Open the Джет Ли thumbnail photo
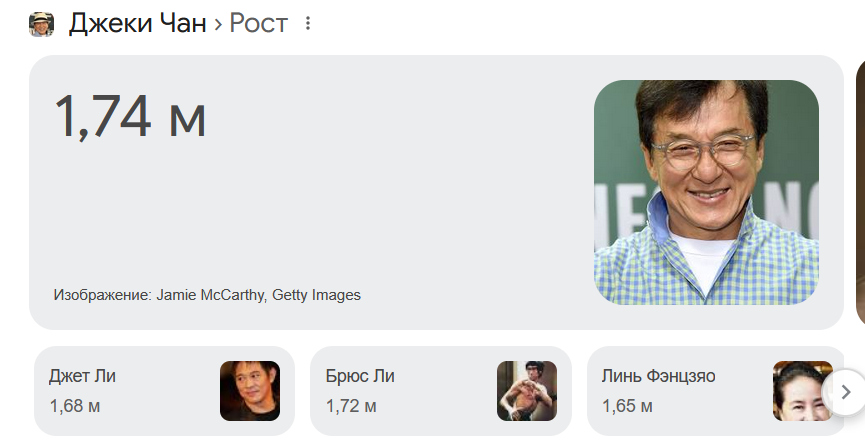The width and height of the screenshot is (865, 447). pos(249,391)
